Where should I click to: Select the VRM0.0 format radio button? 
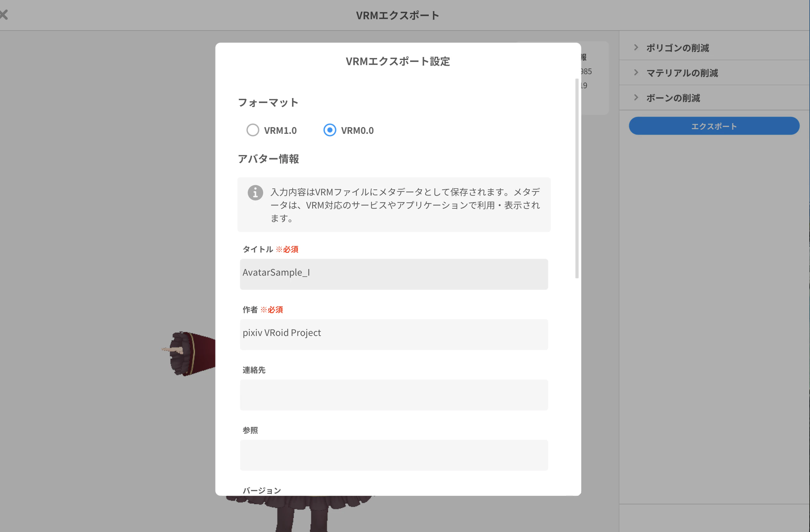pyautogui.click(x=330, y=130)
